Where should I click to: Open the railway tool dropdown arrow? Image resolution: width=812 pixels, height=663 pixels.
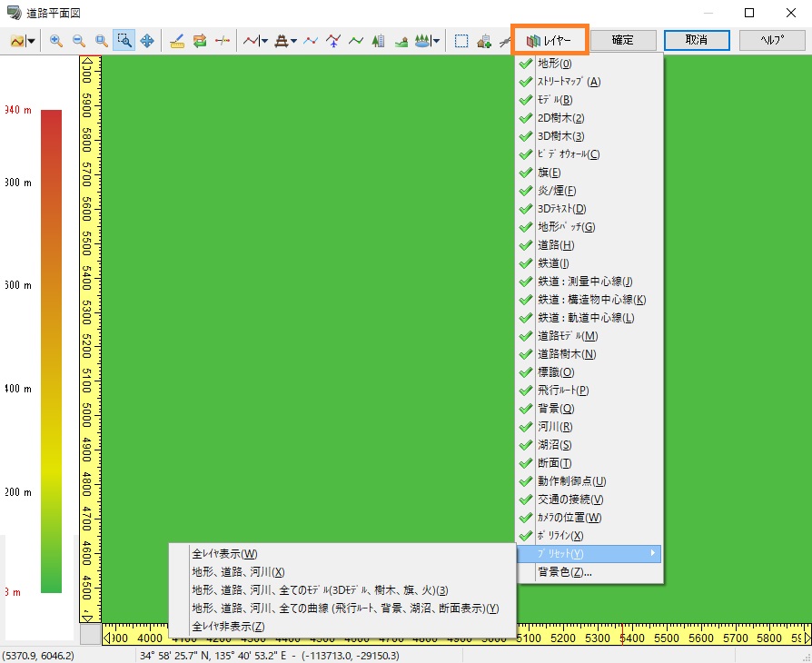click(x=293, y=40)
